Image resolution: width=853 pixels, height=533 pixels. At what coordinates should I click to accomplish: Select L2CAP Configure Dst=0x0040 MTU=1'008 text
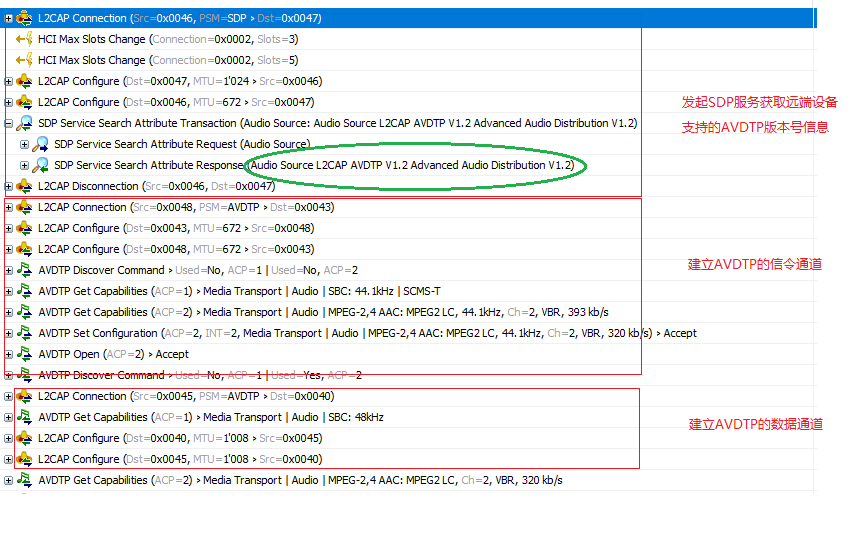click(180, 438)
